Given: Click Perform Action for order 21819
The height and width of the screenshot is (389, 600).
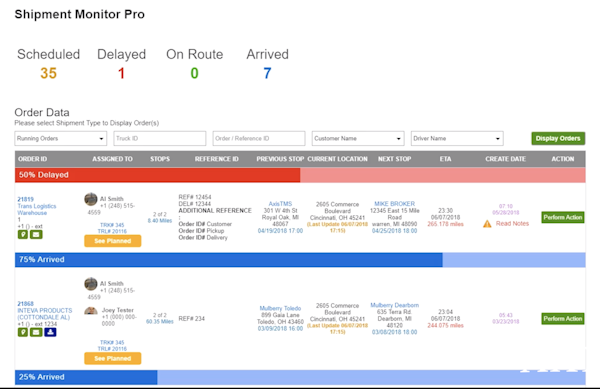Looking at the screenshot, I should tap(562, 217).
